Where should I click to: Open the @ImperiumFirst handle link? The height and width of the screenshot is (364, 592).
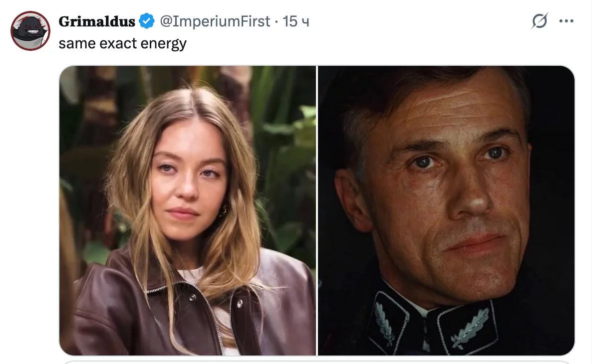click(215, 21)
